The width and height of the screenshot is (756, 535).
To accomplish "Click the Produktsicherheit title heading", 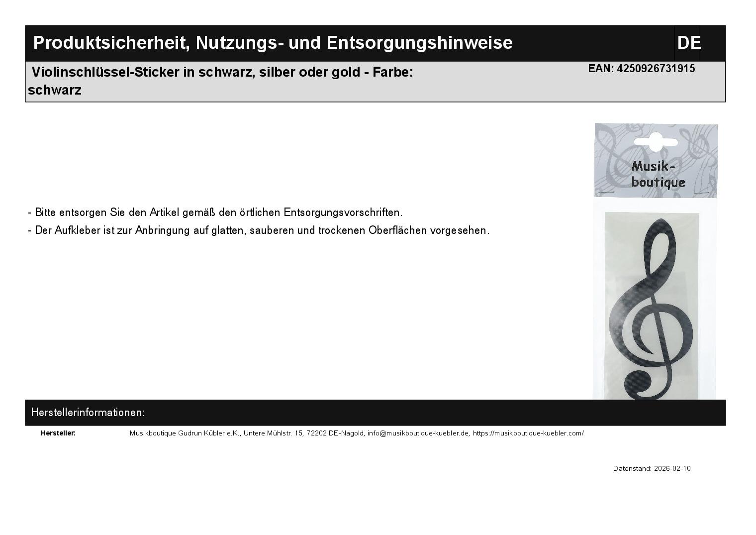I will click(273, 43).
